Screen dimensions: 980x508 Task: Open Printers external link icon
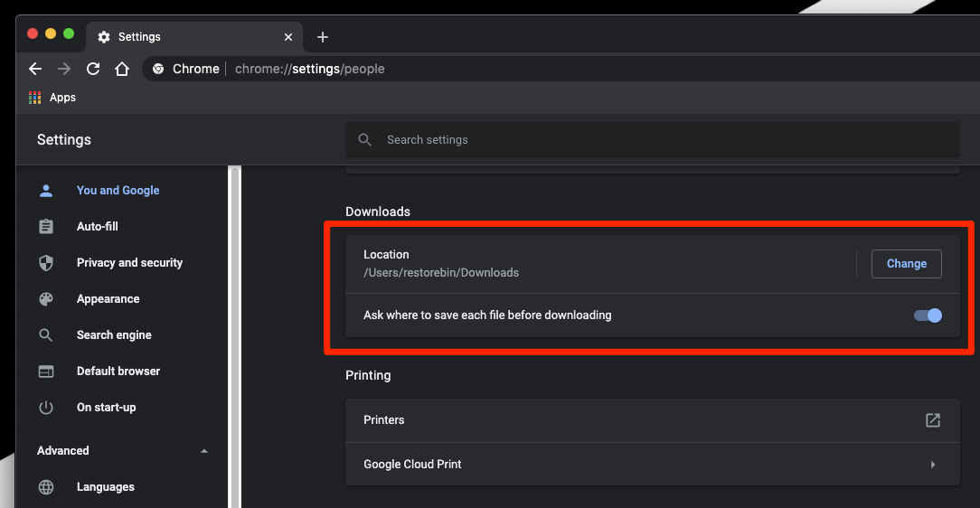click(x=932, y=420)
